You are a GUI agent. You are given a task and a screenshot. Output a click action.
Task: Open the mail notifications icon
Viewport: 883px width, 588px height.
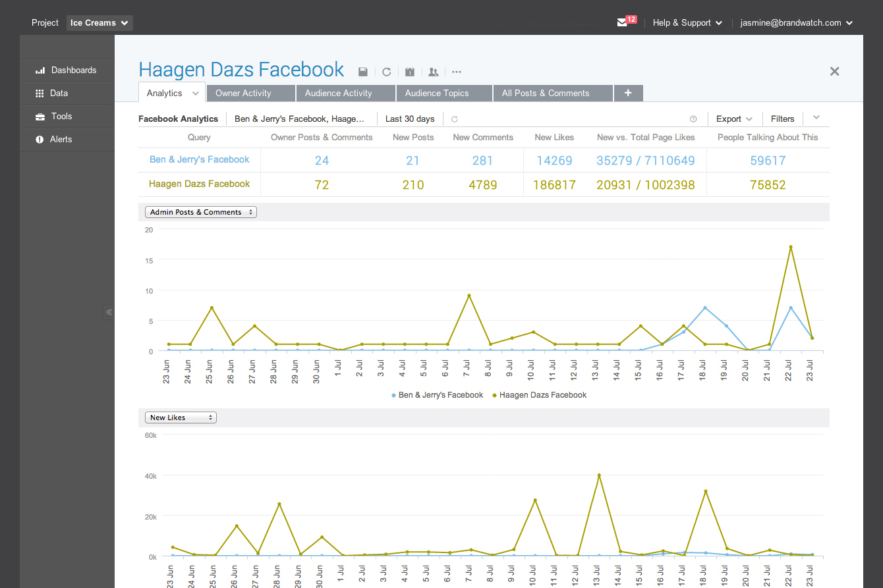click(x=622, y=22)
